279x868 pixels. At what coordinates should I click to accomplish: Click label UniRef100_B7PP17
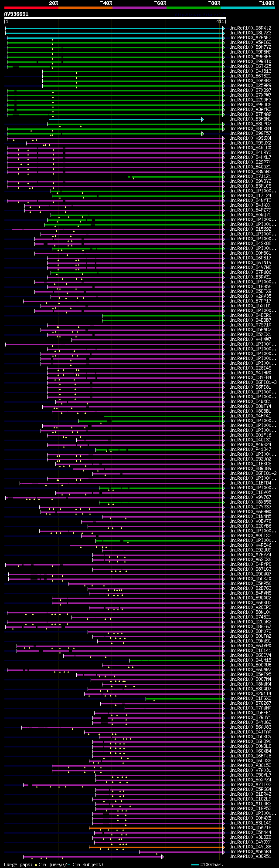(x=250, y=301)
